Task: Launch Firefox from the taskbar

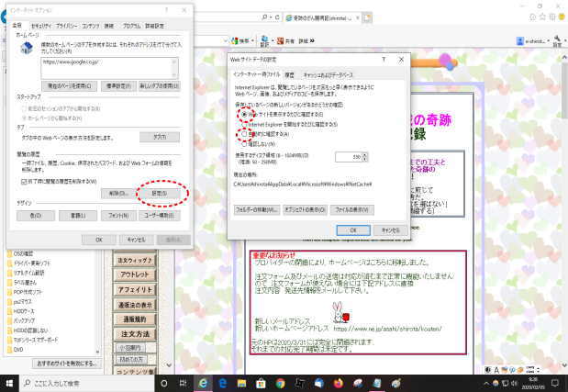Action: tap(339, 384)
